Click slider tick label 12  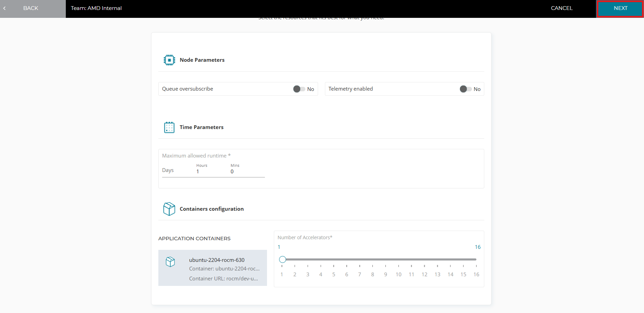click(424, 275)
